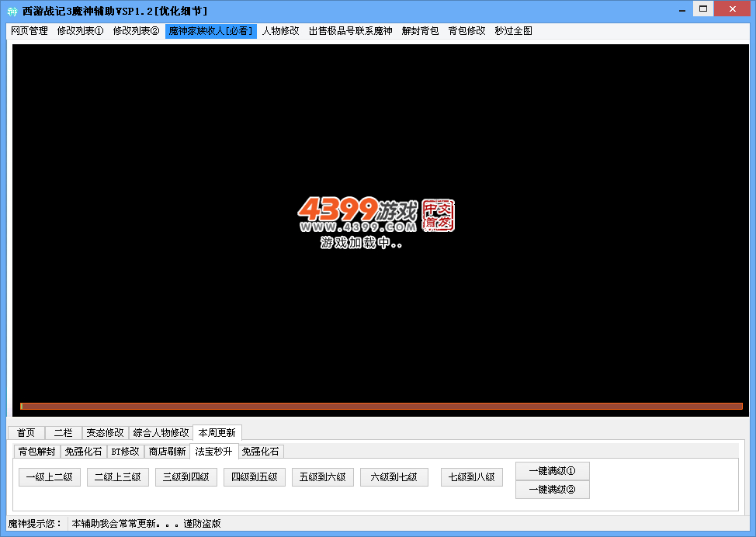
Task: Select the 魔神家族收人[必看] menu item
Action: point(210,31)
